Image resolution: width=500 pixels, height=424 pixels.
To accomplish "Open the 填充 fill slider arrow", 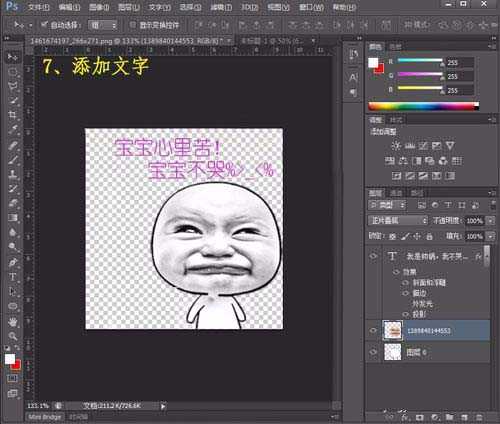I will 490,236.
